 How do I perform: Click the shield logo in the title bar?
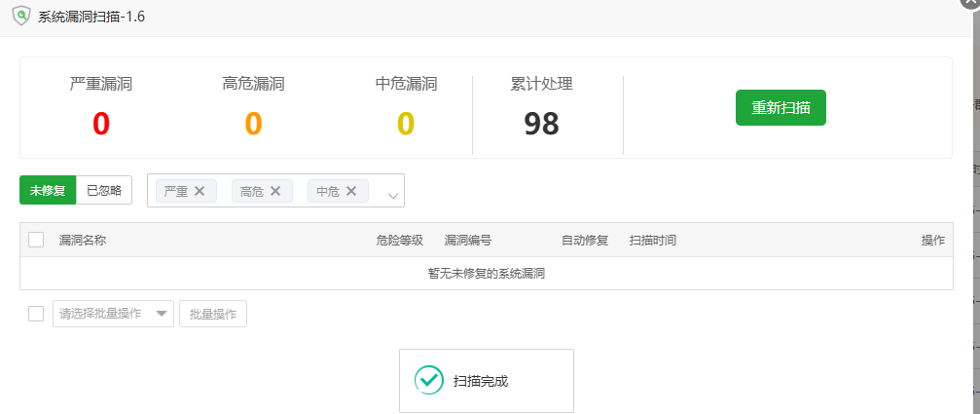19,18
